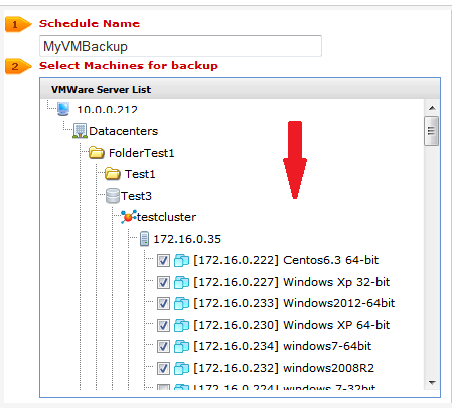Viewport: 452px width, 408px height.
Task: Uncheck the windows7-64bit checkbox
Action: point(163,347)
